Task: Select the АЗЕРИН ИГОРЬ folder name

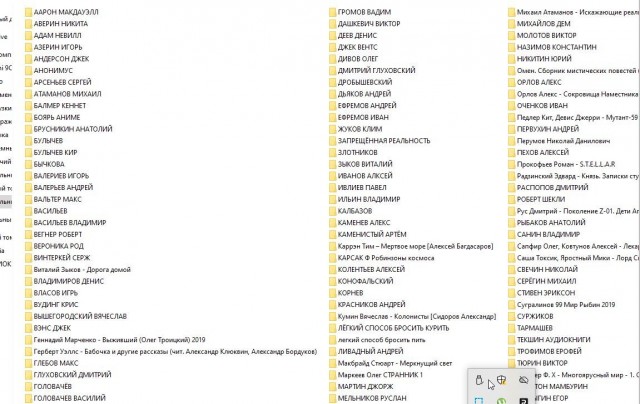Action: tap(58, 47)
